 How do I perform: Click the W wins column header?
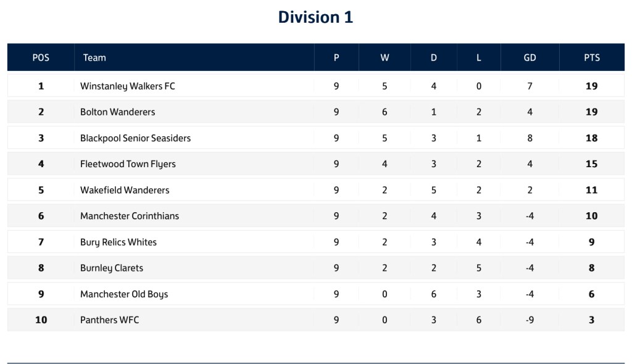point(385,57)
